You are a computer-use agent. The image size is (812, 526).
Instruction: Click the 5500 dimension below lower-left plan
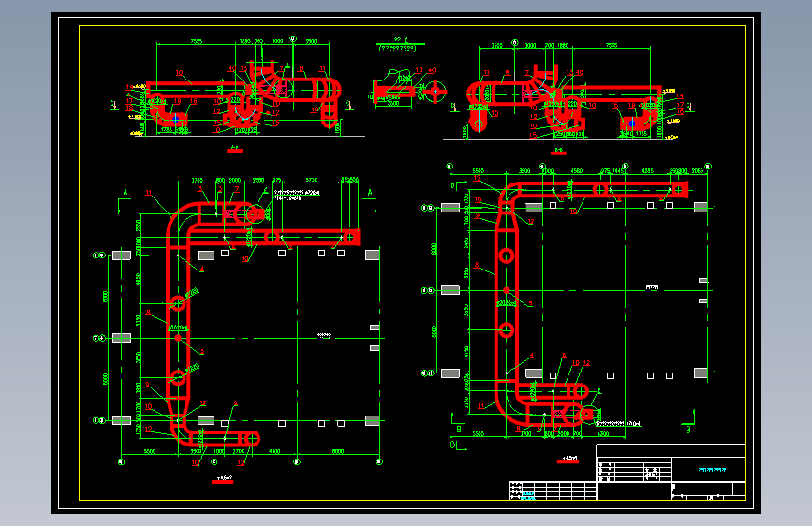(x=149, y=451)
